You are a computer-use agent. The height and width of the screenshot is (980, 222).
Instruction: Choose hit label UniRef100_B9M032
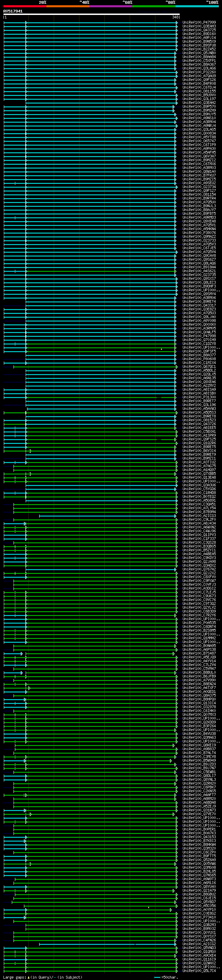(x=199, y=928)
